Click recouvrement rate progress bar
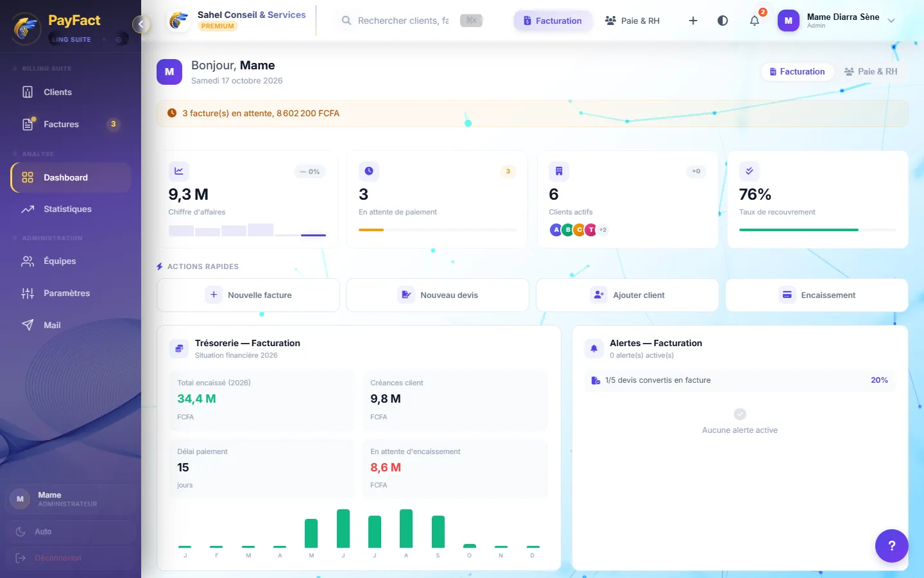This screenshot has height=578, width=924. pos(818,230)
